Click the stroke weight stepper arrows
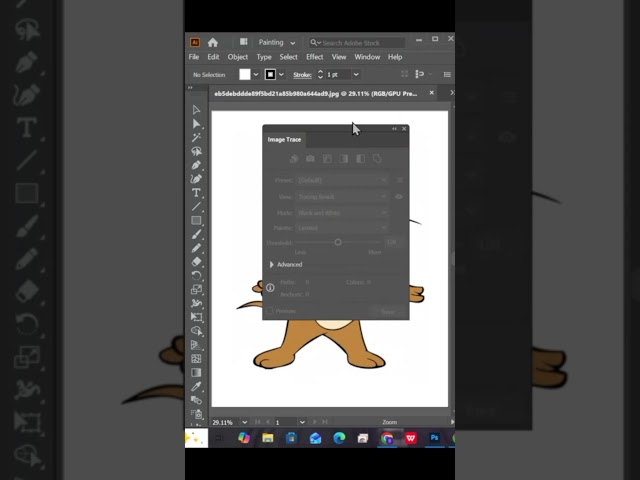 [x=320, y=75]
